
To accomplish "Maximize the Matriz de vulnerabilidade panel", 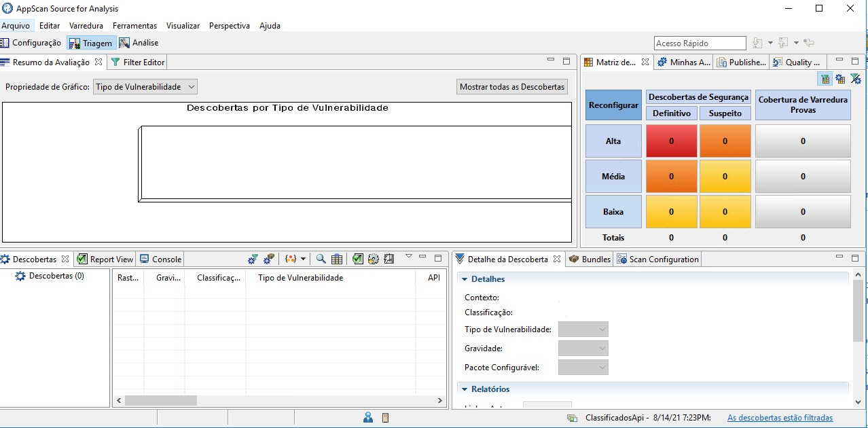I will coord(855,61).
